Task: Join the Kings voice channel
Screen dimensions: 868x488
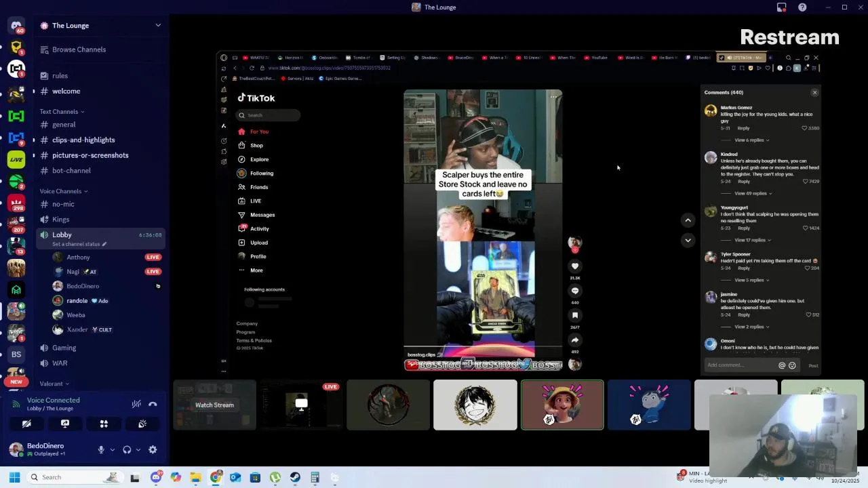Action: [60, 220]
